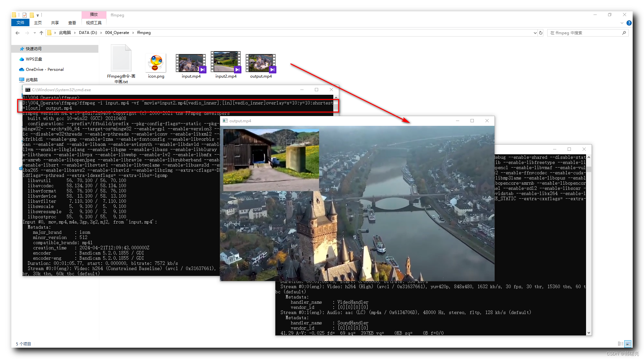
Task: Open the address bar history dropdown
Action: (535, 33)
